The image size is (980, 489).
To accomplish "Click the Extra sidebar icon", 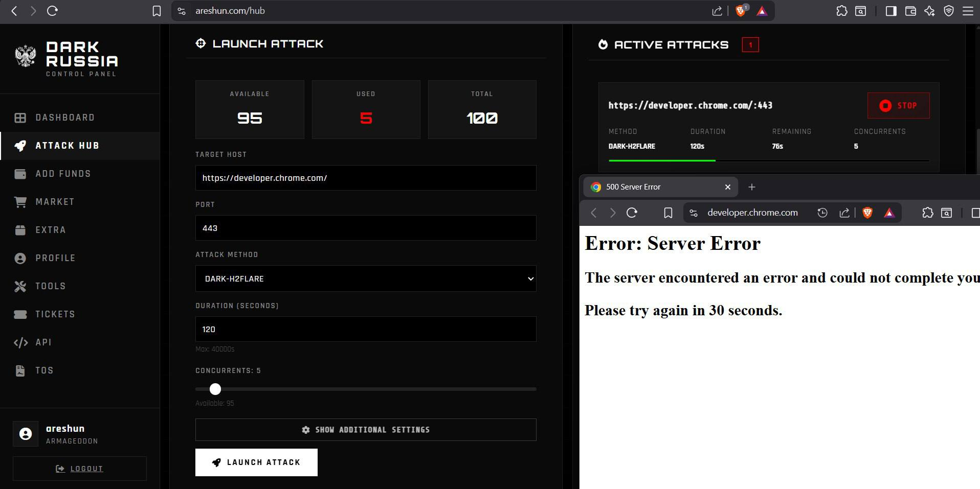I will pyautogui.click(x=20, y=230).
